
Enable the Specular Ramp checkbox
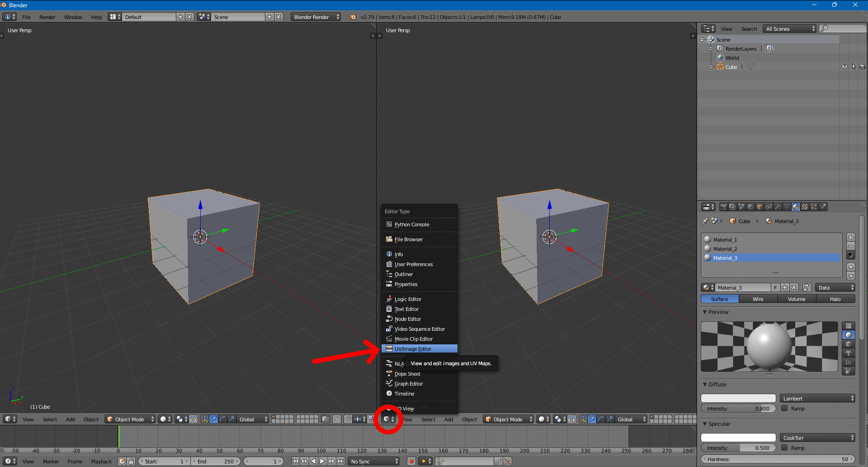click(x=785, y=448)
